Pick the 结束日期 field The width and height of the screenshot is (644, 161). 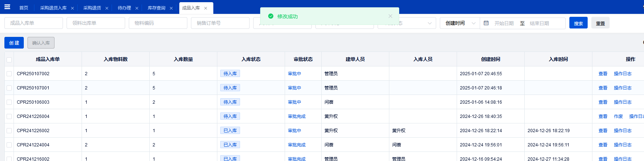(x=539, y=23)
